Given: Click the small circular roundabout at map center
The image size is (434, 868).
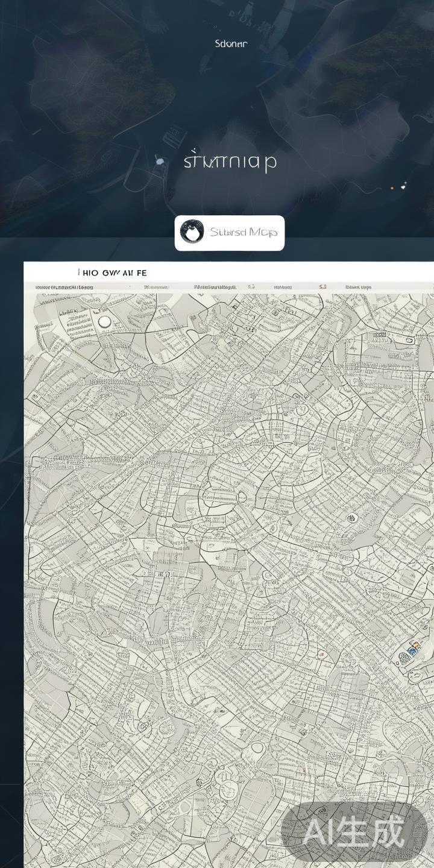Looking at the screenshot, I should pyautogui.click(x=242, y=497).
